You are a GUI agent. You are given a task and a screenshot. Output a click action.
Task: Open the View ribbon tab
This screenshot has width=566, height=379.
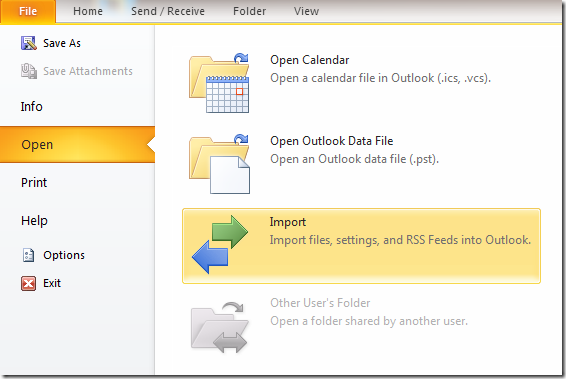click(306, 11)
